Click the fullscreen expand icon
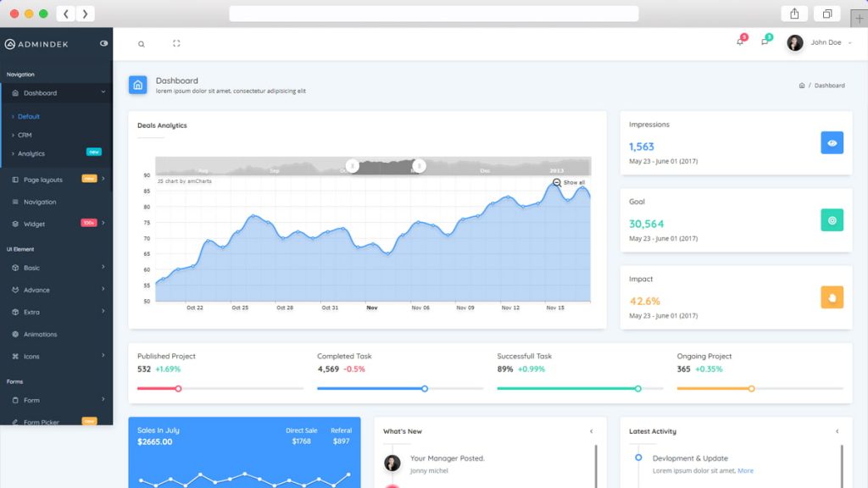 point(176,43)
